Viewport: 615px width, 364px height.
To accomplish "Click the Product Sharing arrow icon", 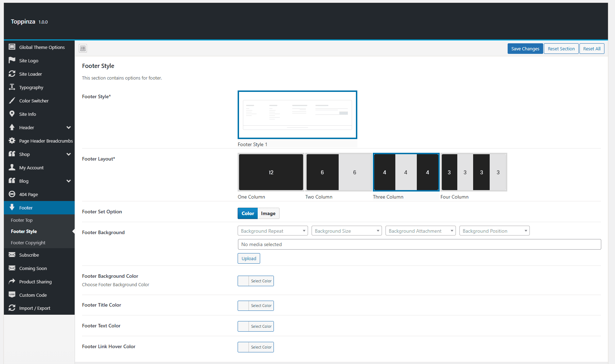I will click(12, 281).
